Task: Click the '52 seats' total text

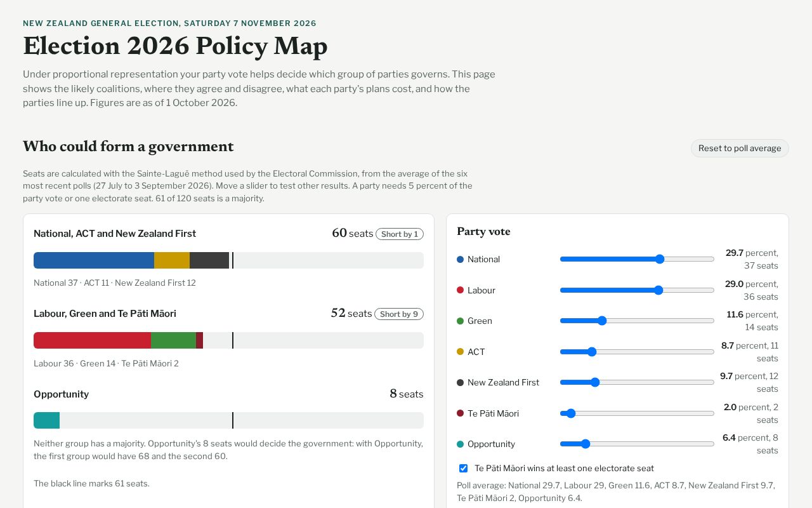Action: pos(351,313)
